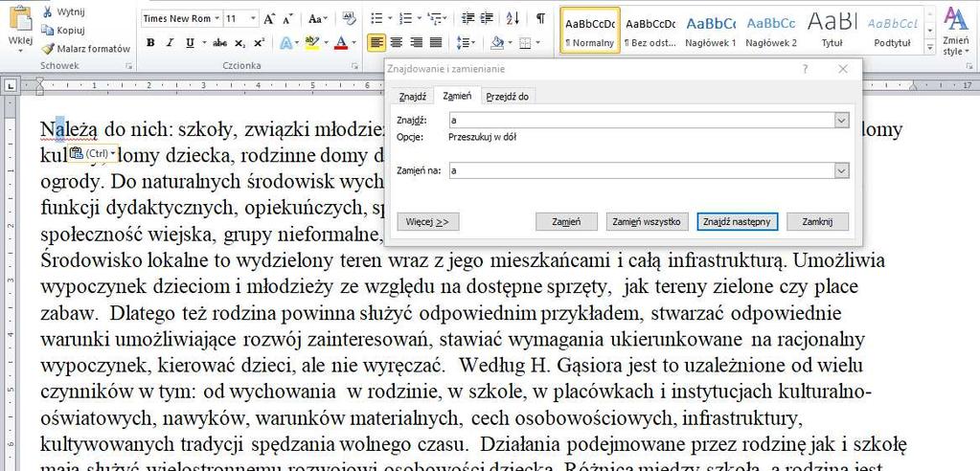Toggle italic formatting
The image size is (980, 471).
coord(169,43)
